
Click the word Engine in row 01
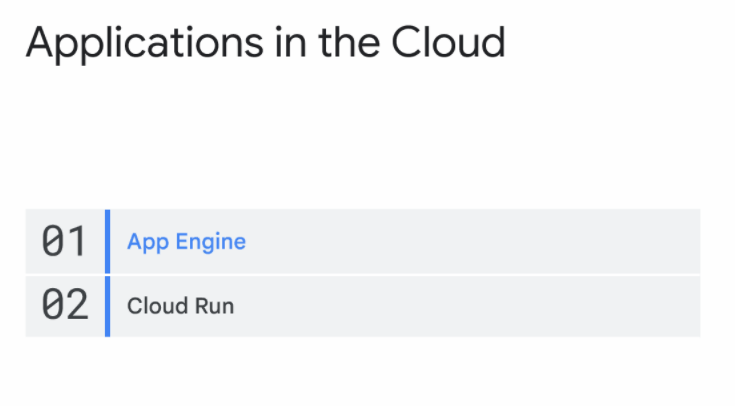tap(210, 243)
